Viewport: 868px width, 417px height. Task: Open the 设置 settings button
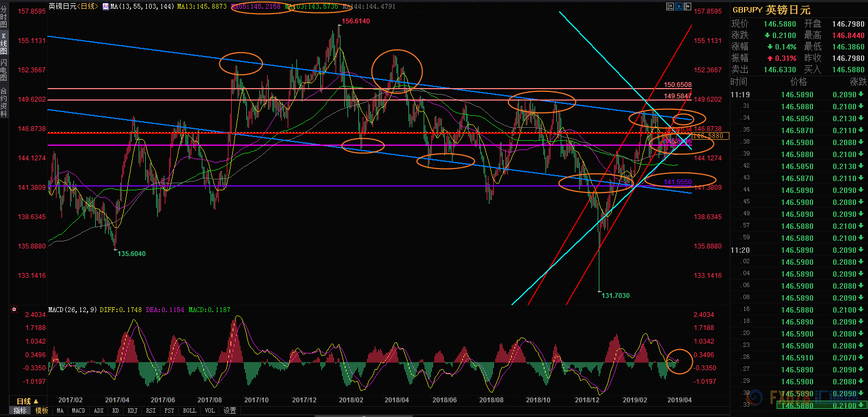(x=230, y=410)
